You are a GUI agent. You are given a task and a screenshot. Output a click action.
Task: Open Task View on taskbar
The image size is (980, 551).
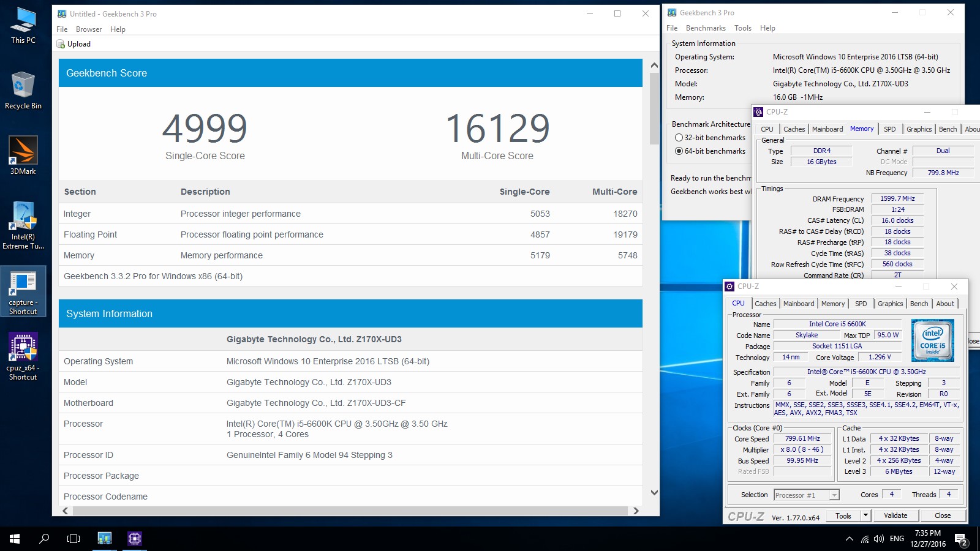pyautogui.click(x=73, y=539)
